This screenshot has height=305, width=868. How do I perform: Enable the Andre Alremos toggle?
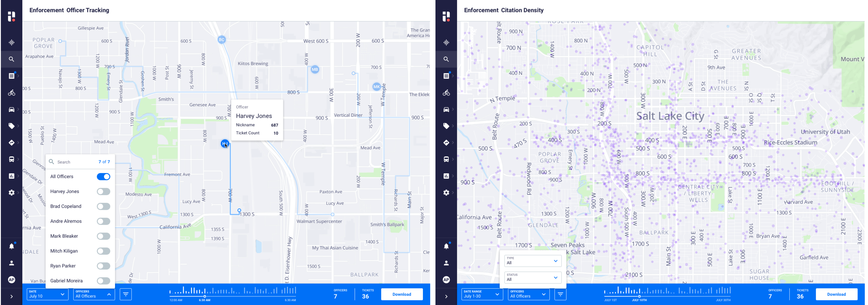tap(103, 221)
